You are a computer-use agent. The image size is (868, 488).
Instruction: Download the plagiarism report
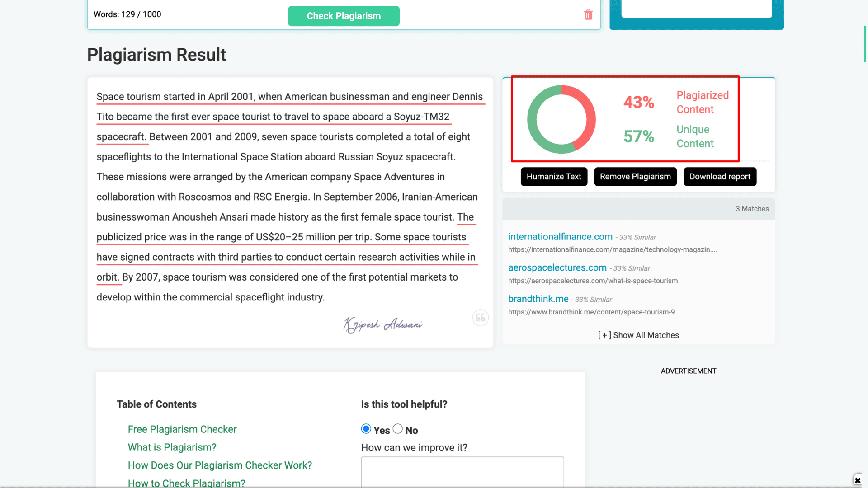click(720, 177)
